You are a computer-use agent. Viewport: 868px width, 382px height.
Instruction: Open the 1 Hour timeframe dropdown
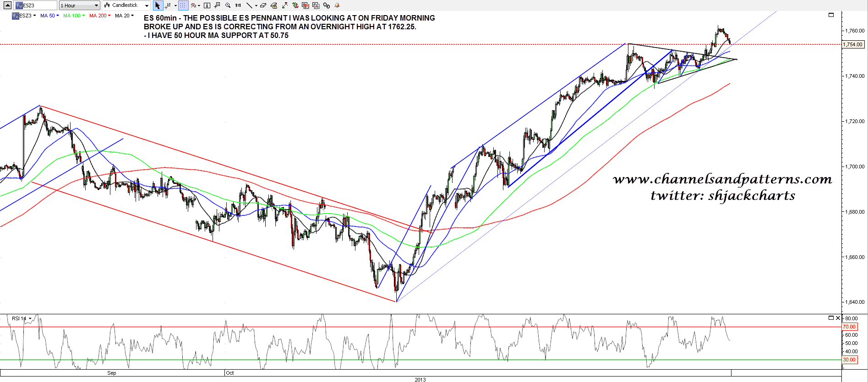pos(79,5)
